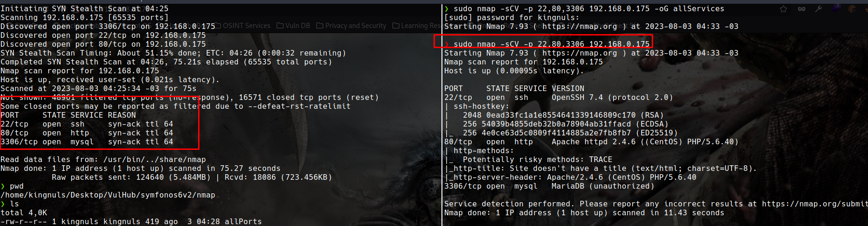Open the private browsing mask icon
Viewport: 868px width, 226px height.
[802, 9]
